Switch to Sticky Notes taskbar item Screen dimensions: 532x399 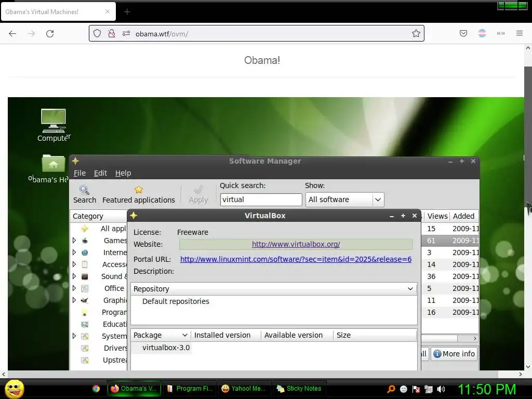(x=299, y=389)
